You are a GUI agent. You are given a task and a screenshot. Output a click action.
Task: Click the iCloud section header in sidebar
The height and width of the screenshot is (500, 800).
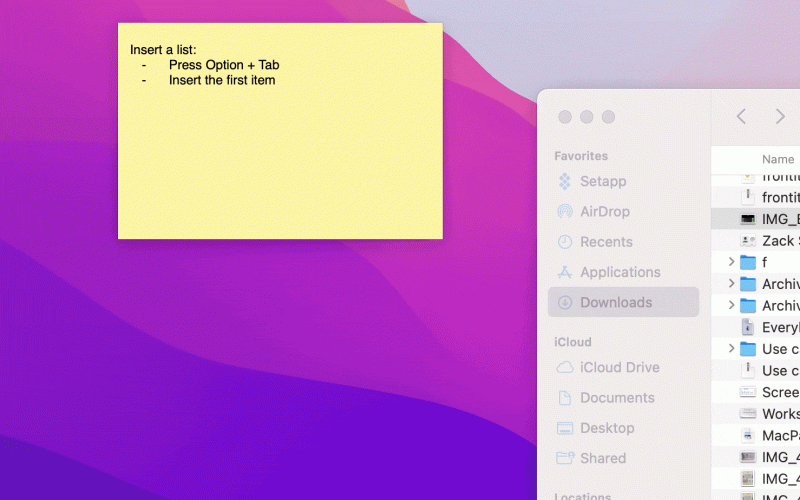(572, 342)
